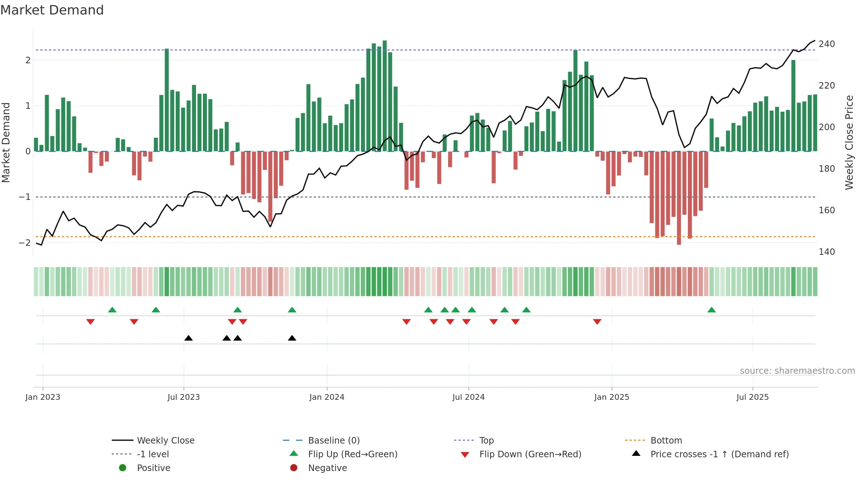This screenshot has height=488, width=868.
Task: Click the '140' right price axis label
Action: point(827,252)
